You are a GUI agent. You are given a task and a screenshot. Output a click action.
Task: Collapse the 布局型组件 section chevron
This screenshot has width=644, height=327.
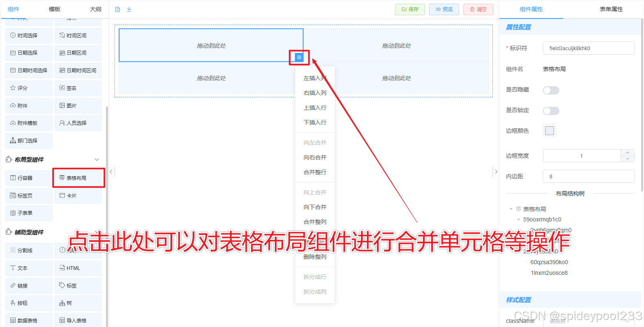[97, 160]
